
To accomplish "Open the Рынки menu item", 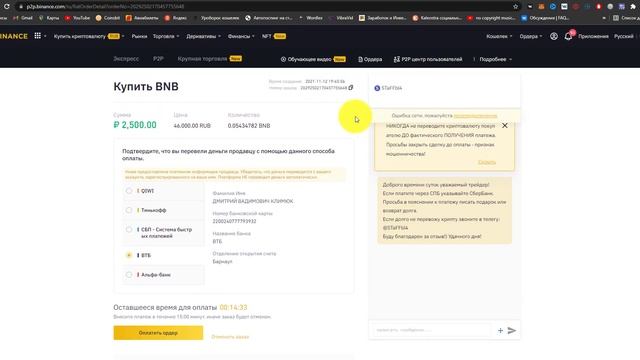I will point(139,36).
